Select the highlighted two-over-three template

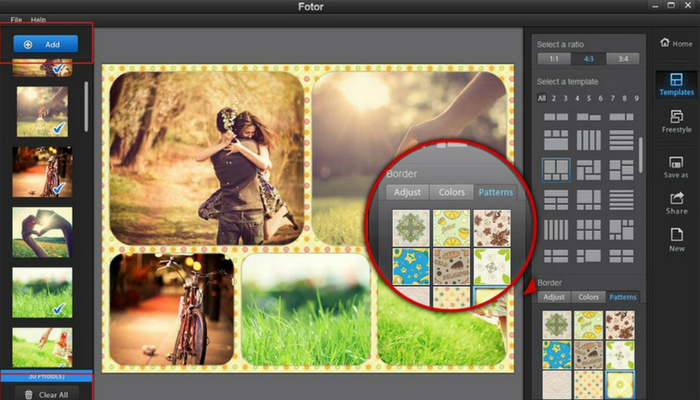pyautogui.click(x=556, y=170)
